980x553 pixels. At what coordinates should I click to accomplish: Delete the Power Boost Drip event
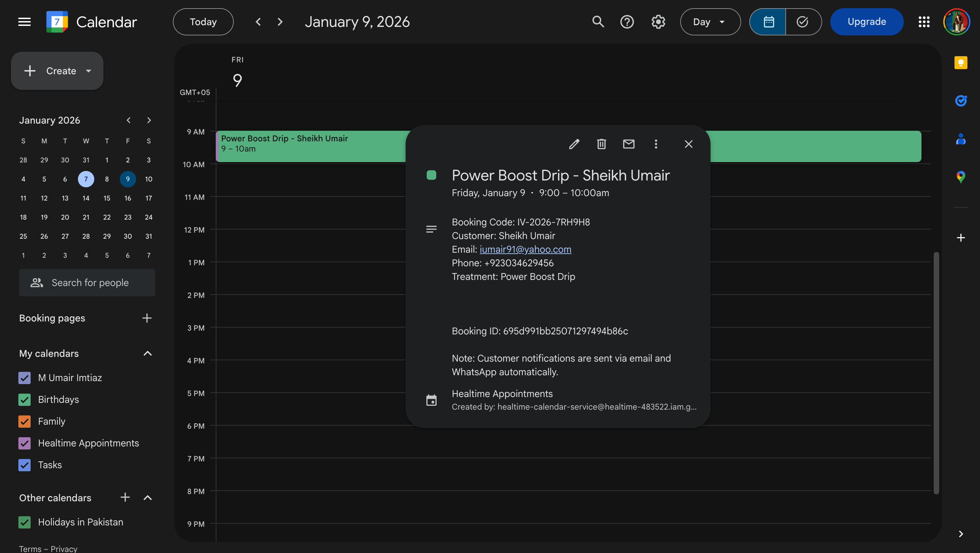(x=601, y=144)
